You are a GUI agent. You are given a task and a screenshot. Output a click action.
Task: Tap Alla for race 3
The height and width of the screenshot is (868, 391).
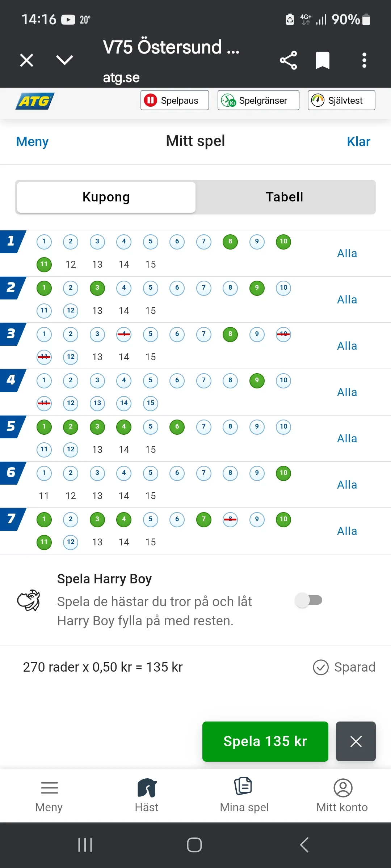[x=347, y=346]
